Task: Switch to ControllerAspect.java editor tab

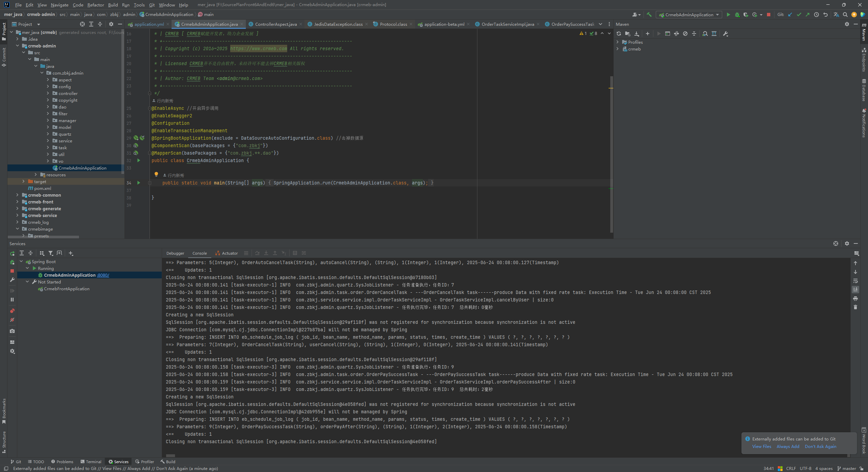Action: pos(276,24)
